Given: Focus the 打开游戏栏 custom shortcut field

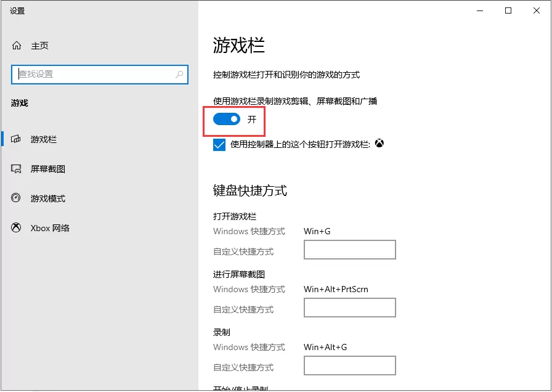Looking at the screenshot, I should 349,250.
